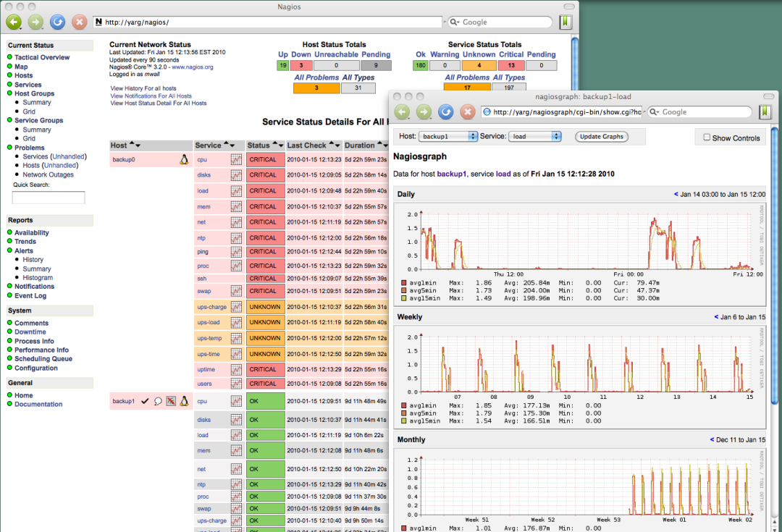Screen dimensions: 782x532
Task: Open graph icon for backup0 disks service
Action: [236, 175]
